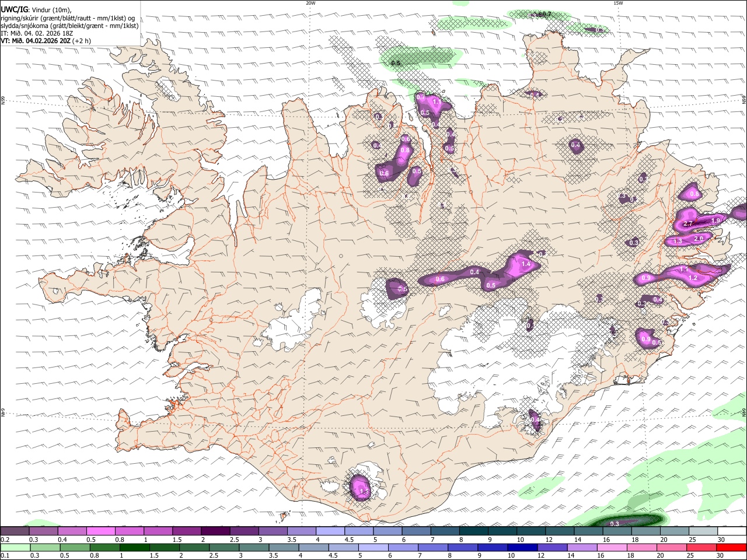Viewport: 747px width, 560px height.
Task: Click the 25 label on the bottom legend
Action: pos(692,556)
